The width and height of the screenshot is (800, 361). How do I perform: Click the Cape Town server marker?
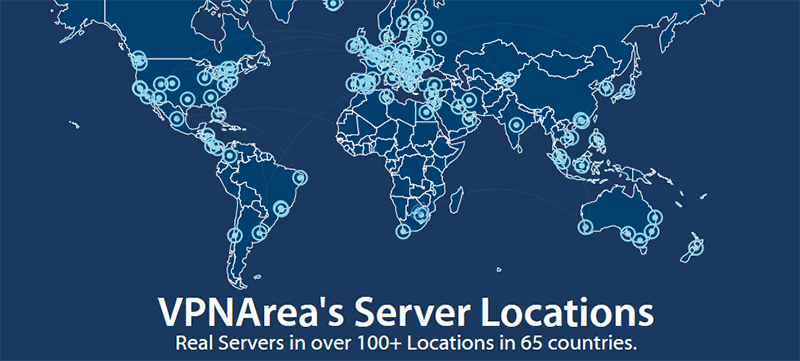(x=403, y=231)
